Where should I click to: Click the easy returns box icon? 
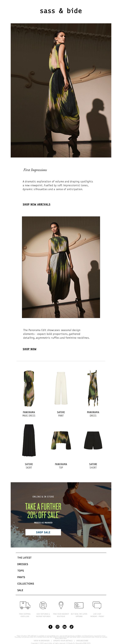click(x=43, y=605)
